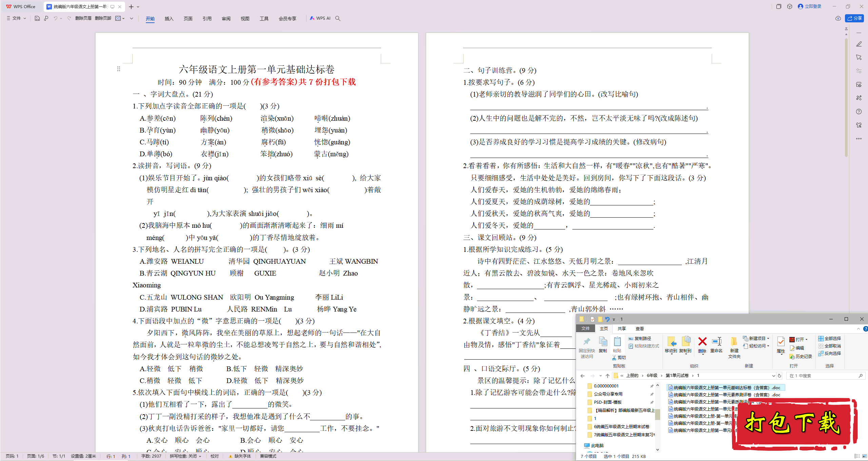The image size is (868, 461).
Task: Open the 视图 ribbon tab
Action: click(x=245, y=19)
